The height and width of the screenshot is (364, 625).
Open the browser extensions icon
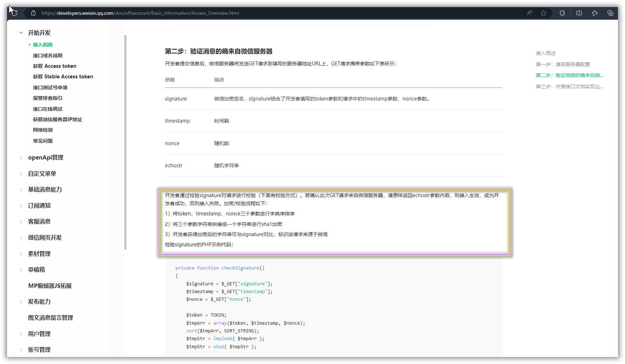[562, 13]
